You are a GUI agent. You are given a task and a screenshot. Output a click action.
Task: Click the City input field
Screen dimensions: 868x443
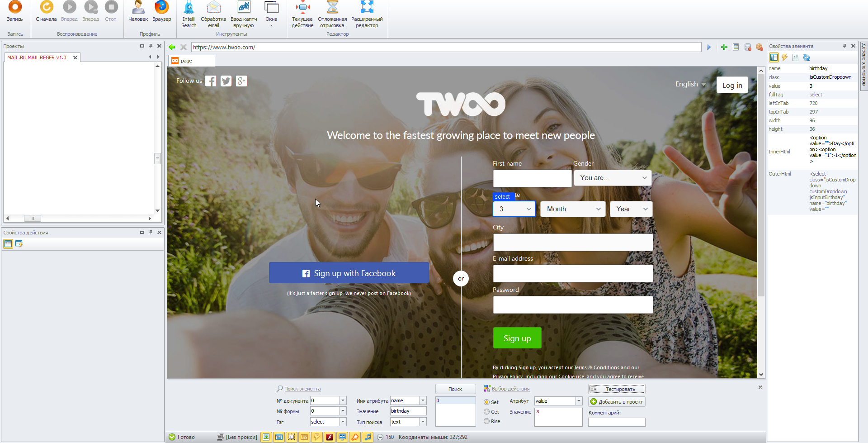coord(573,242)
